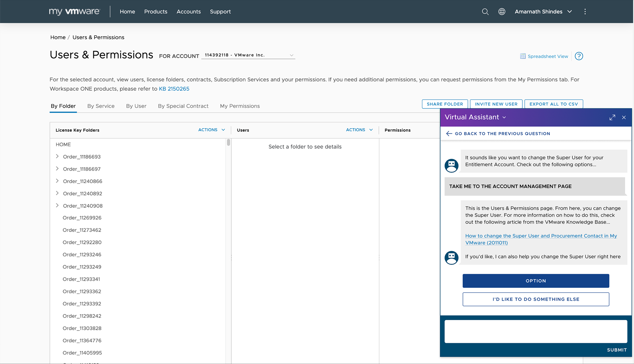Screen dimensions: 634x364
Task: Click the Users & Permissions breadcrumb
Action: (x=98, y=37)
